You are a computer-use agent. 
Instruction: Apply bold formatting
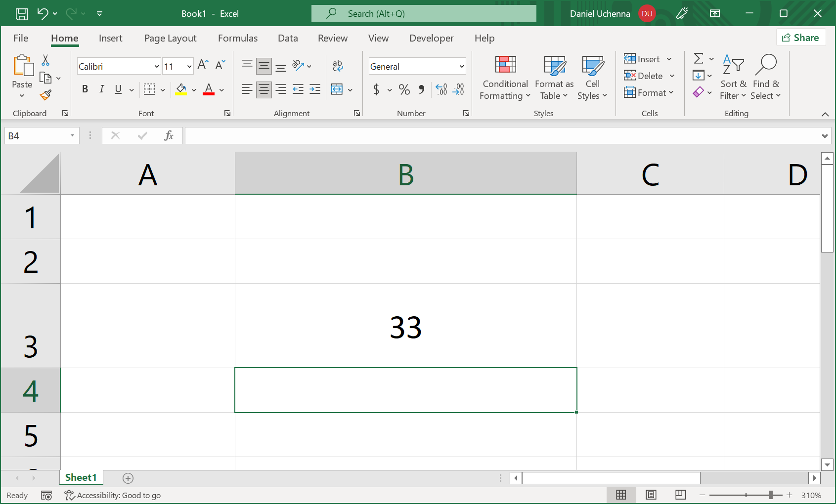tap(85, 89)
